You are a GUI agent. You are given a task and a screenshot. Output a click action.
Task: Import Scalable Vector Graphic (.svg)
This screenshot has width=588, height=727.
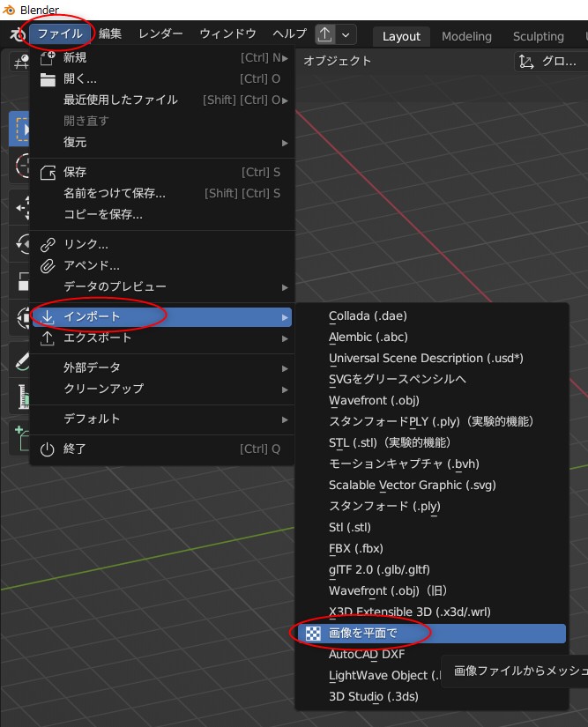coord(432,486)
